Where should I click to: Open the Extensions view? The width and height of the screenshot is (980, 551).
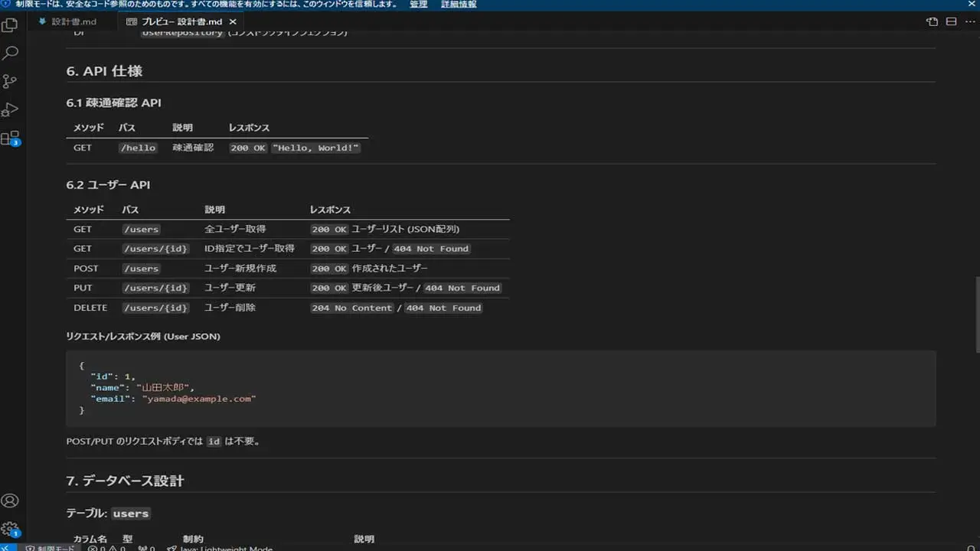click(x=10, y=139)
